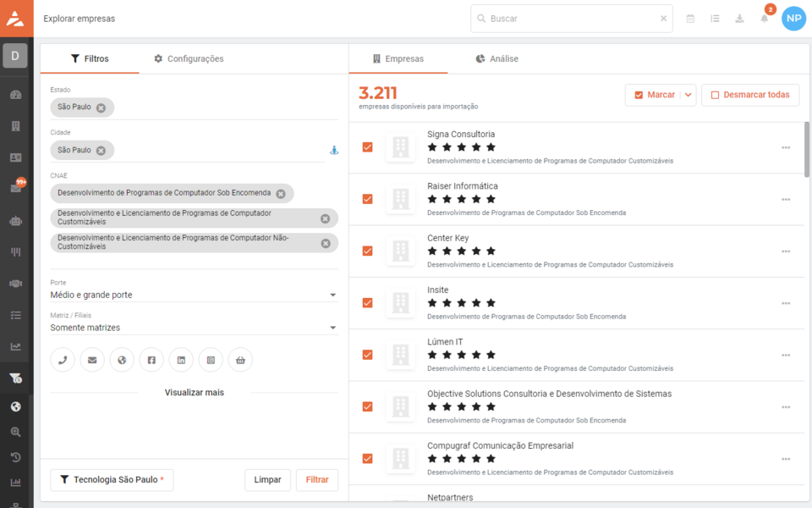The height and width of the screenshot is (508, 812).
Task: Open the handshake deals icon in sidebar
Action: [15, 284]
